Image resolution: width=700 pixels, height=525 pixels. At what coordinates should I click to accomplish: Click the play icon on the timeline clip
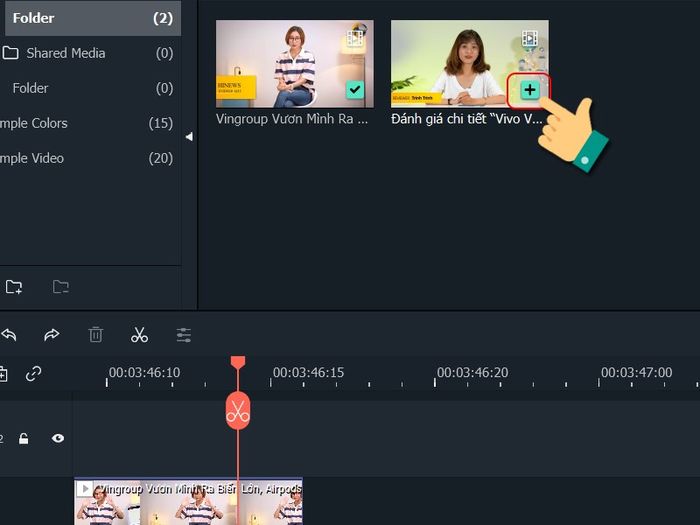84,489
